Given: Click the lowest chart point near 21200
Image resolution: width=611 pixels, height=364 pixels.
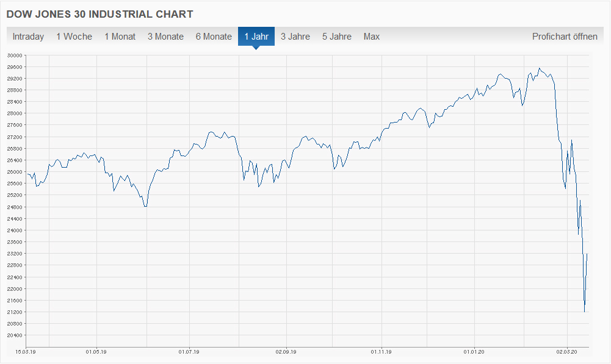Looking at the screenshot, I should click(x=584, y=312).
